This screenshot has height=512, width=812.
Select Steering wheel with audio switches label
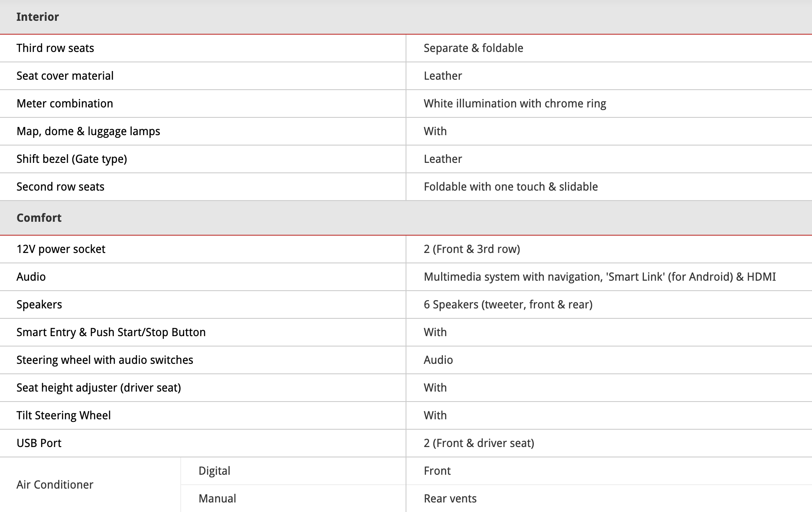click(104, 360)
